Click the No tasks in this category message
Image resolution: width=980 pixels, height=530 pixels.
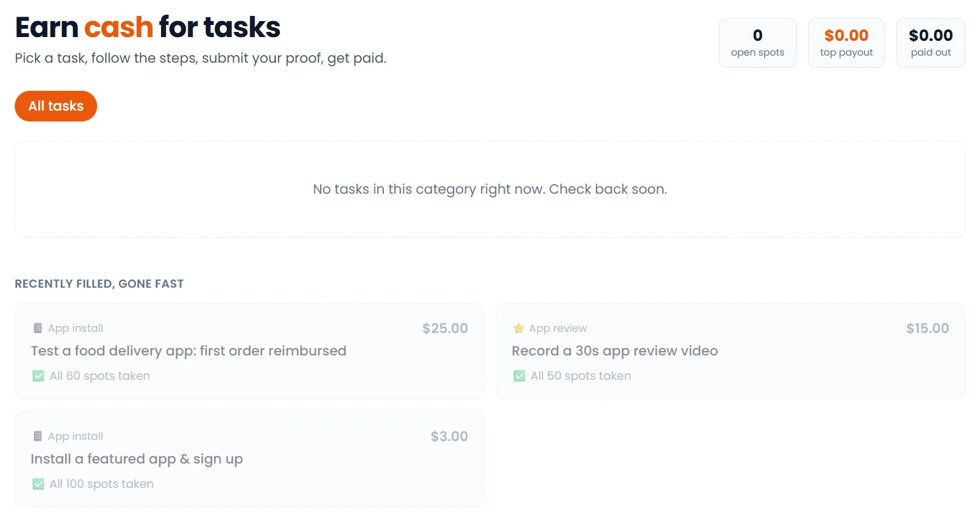[x=490, y=189]
